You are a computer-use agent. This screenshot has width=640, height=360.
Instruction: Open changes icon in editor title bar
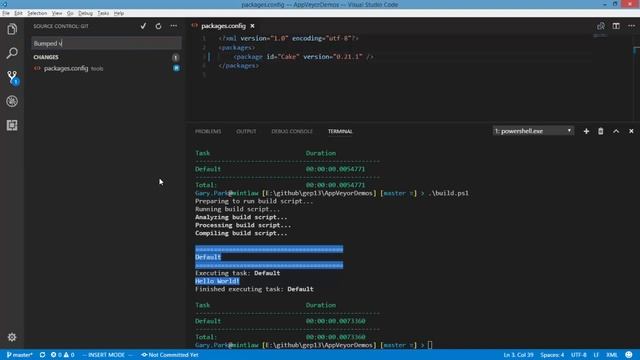pos(601,26)
